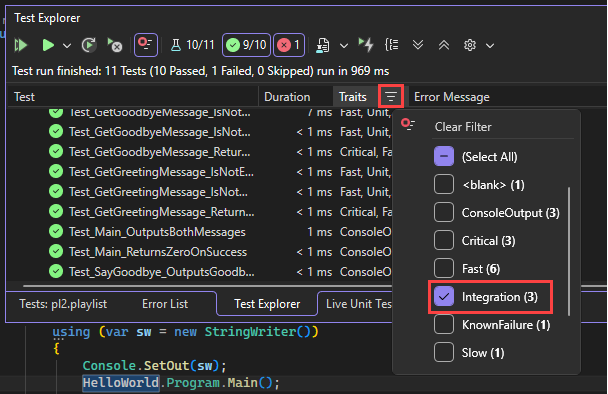Image resolution: width=608 pixels, height=394 pixels.
Task: Click passed icon of Test_GetGreetingMessage_Return...
Action: (x=56, y=211)
